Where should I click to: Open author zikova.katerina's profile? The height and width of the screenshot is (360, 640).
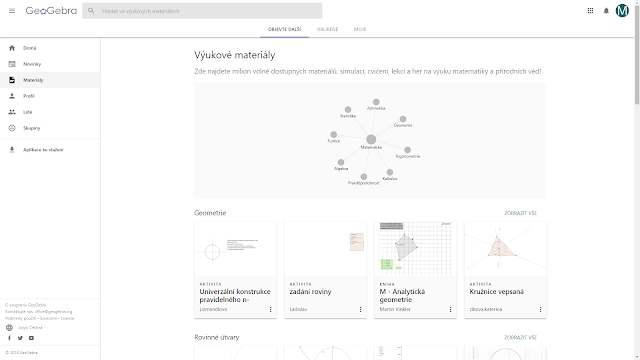click(486, 309)
